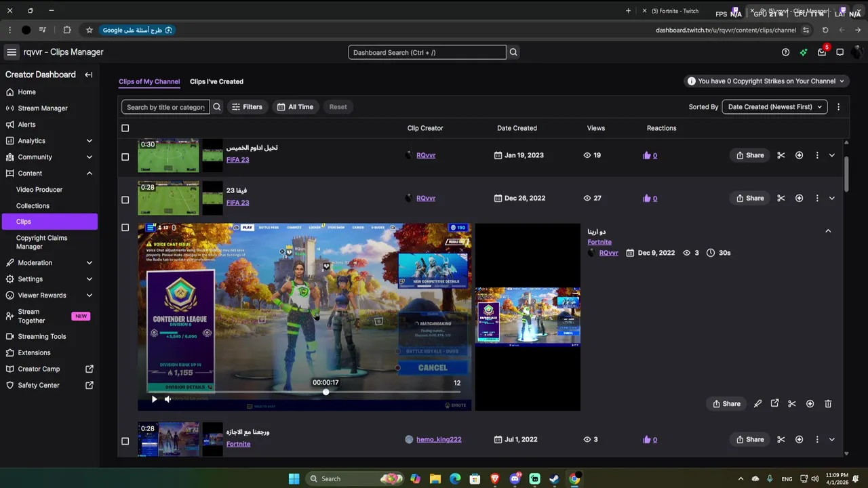The height and width of the screenshot is (488, 868).
Task: Open the hamburger navigation menu
Action: pyautogui.click(x=12, y=52)
